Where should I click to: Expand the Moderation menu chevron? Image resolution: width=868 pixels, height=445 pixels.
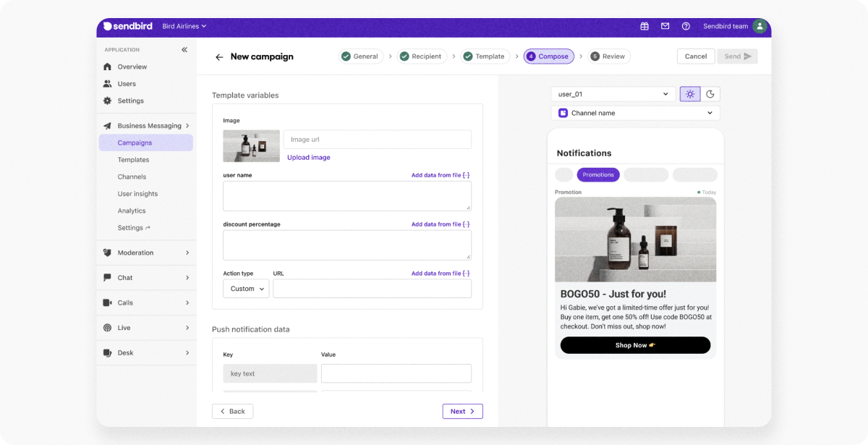coord(187,253)
